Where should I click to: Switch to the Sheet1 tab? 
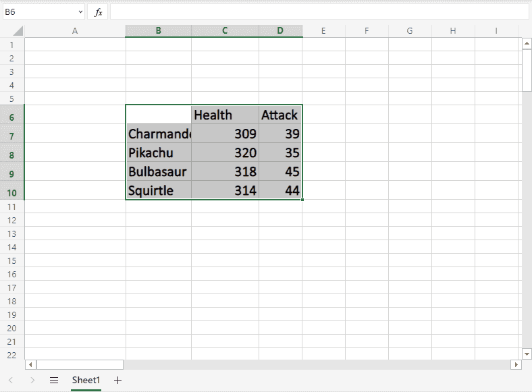click(86, 381)
